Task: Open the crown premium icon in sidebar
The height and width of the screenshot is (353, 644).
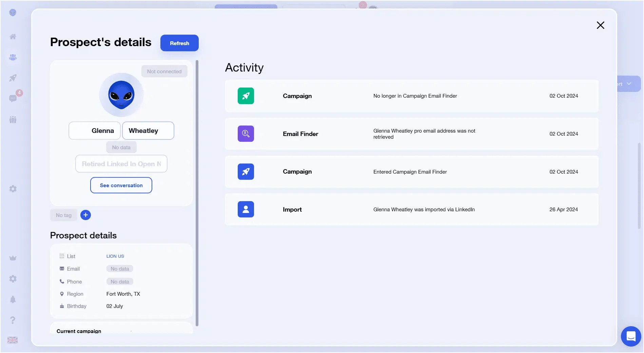Action: point(13,258)
